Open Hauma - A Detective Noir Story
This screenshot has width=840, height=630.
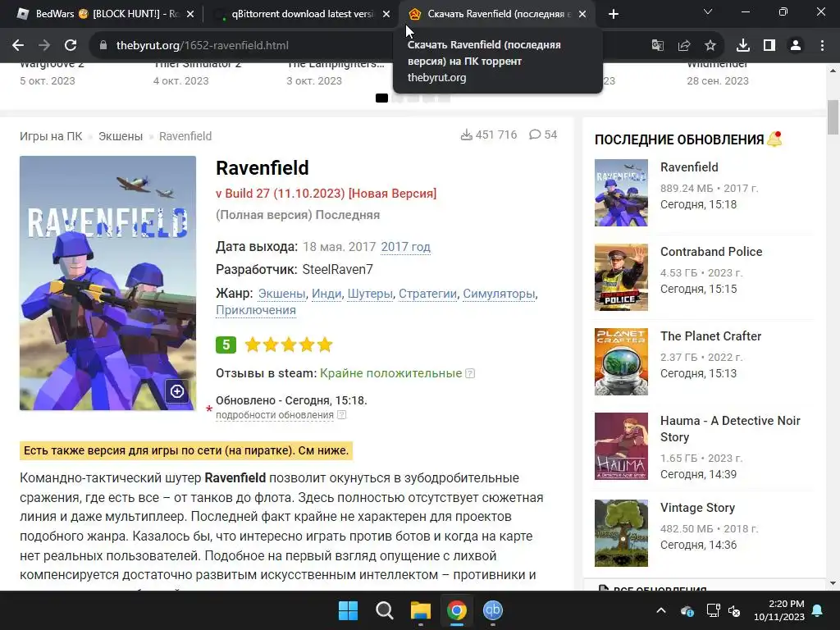pyautogui.click(x=730, y=429)
